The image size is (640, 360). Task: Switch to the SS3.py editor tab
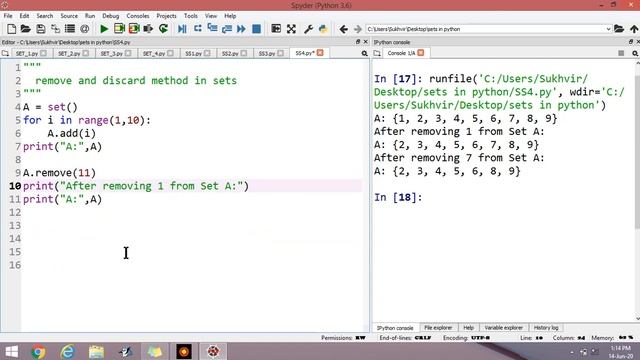coord(271,53)
